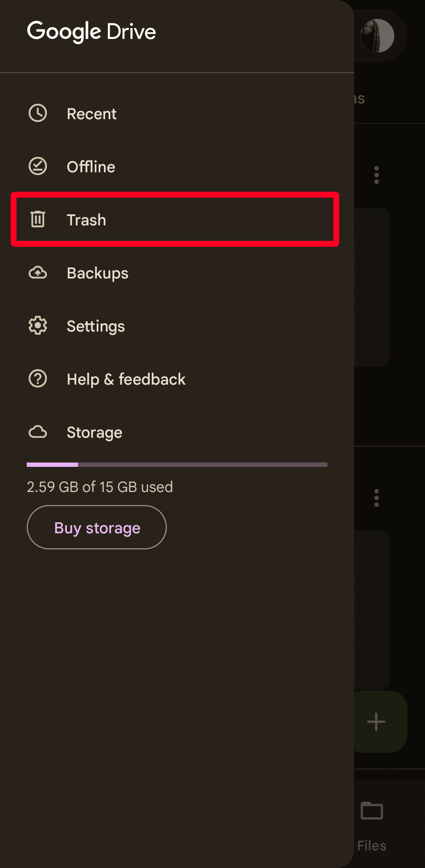The image size is (425, 868).
Task: Go to the Storage menu label
Action: pyautogui.click(x=94, y=432)
